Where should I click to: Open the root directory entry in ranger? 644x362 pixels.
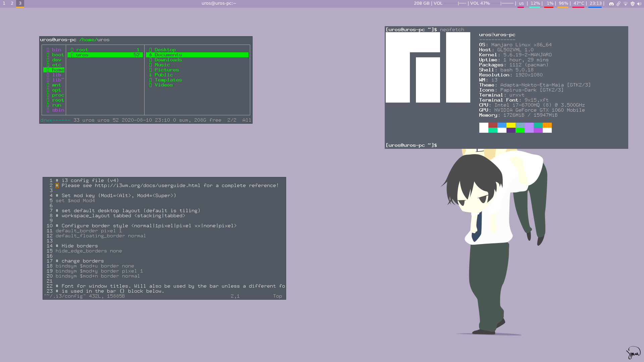(x=83, y=50)
